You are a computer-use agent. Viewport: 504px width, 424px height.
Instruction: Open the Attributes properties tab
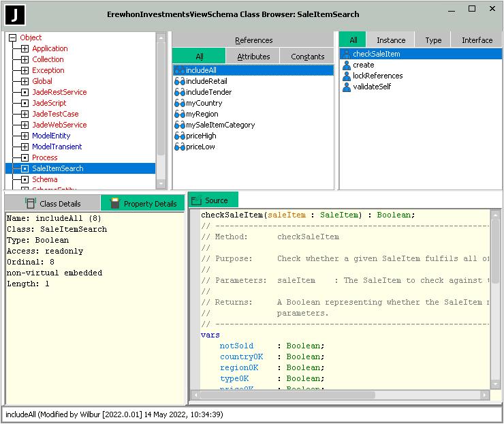click(253, 57)
